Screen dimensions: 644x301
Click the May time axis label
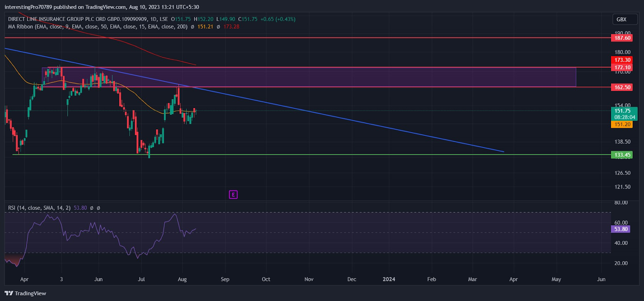556,279
